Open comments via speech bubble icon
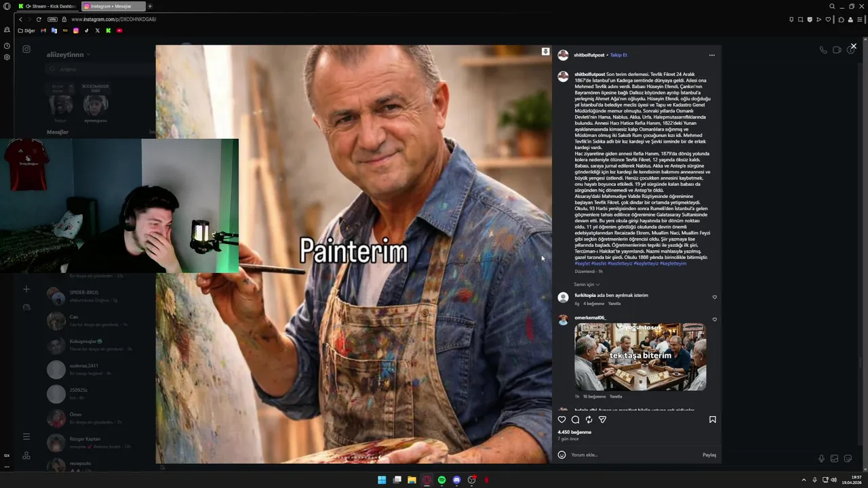Image resolution: width=868 pixels, height=488 pixels. click(x=575, y=420)
